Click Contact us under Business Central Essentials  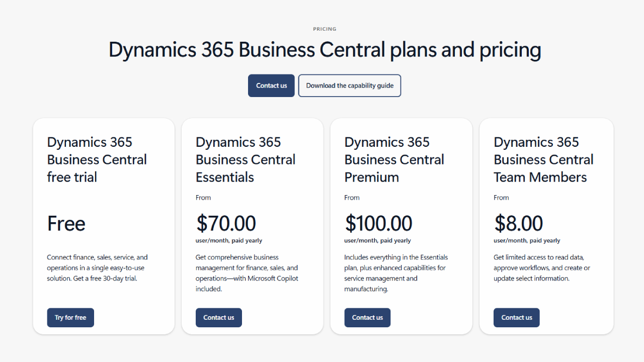tap(219, 317)
